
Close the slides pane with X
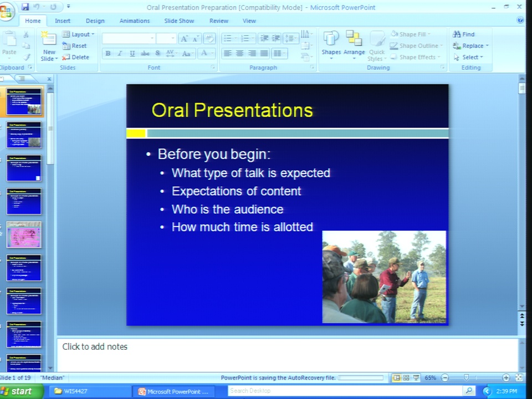click(x=49, y=79)
